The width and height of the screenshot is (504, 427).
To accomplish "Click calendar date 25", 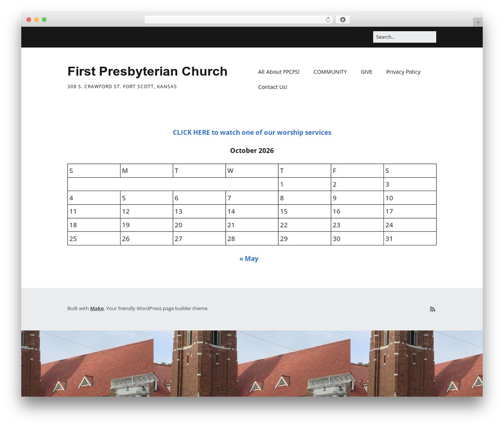I will (x=94, y=239).
